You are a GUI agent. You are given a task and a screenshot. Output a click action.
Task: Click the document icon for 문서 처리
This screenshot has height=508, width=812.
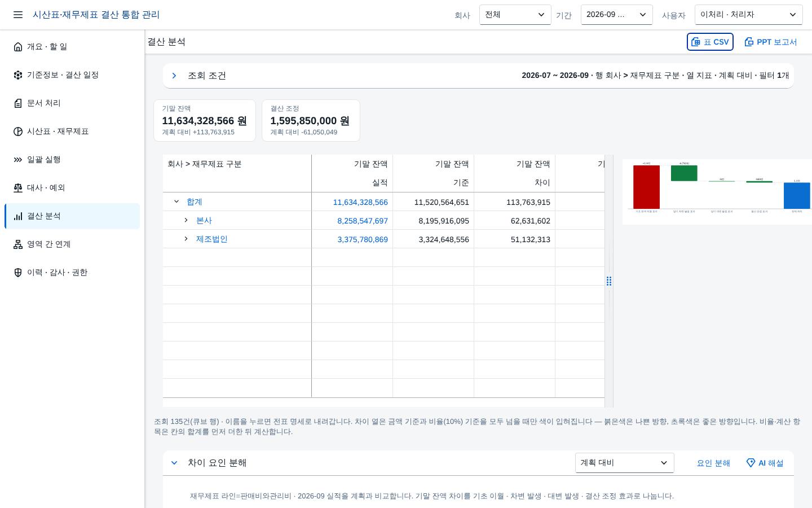point(18,103)
